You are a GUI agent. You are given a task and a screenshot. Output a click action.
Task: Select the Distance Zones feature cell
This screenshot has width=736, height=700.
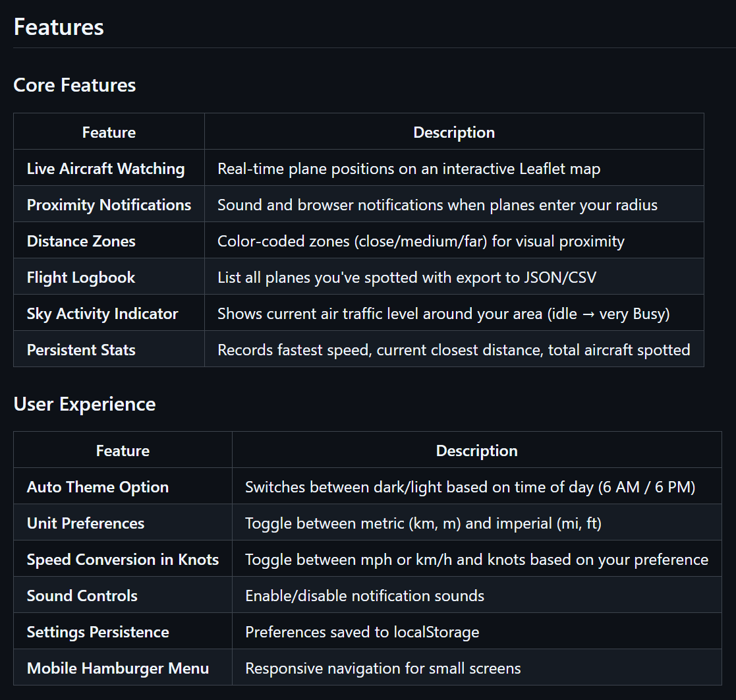[x=81, y=241]
